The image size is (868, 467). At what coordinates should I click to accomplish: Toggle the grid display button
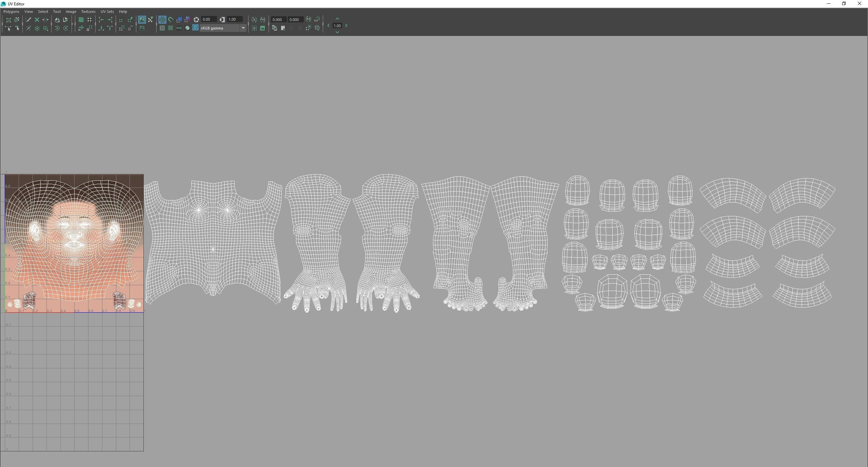pos(162,20)
